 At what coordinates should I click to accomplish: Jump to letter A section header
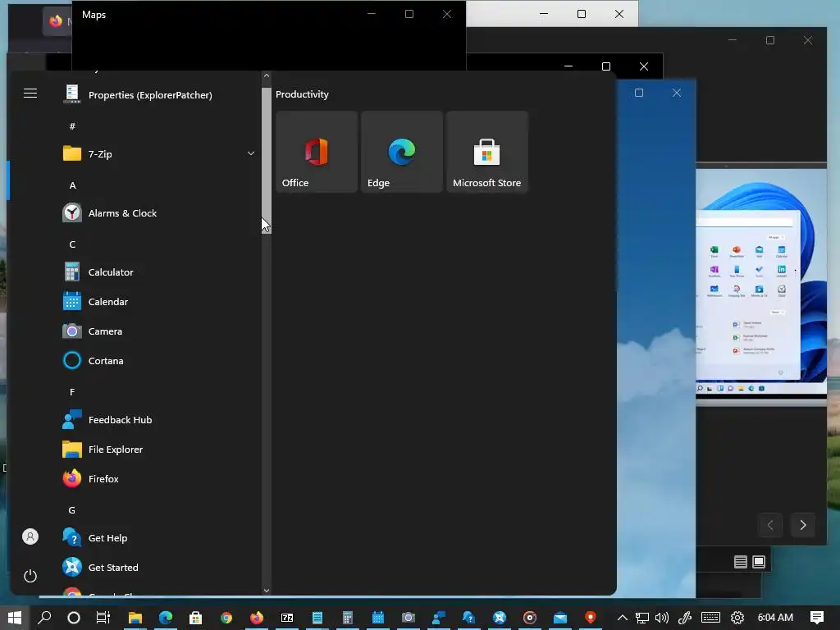pyautogui.click(x=72, y=185)
